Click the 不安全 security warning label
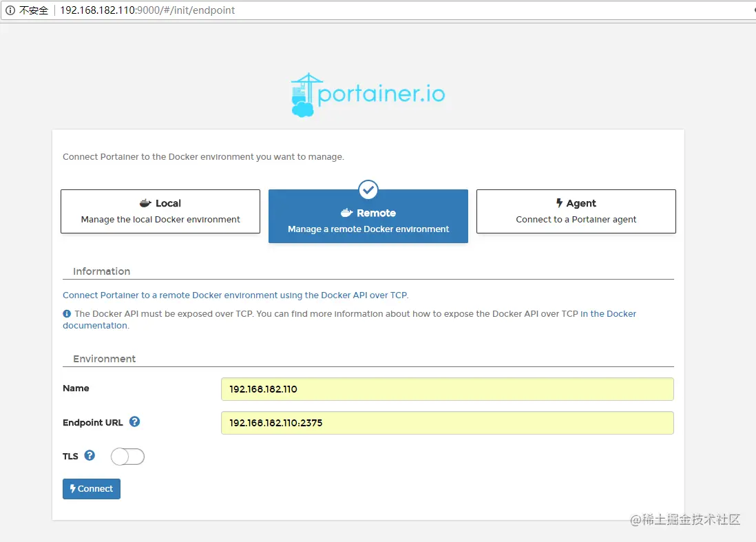 pyautogui.click(x=34, y=10)
